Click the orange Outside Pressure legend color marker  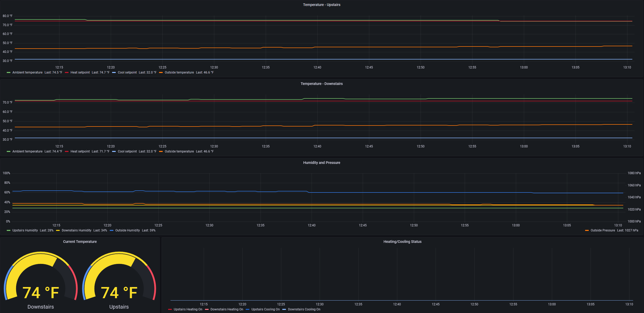[x=587, y=230]
